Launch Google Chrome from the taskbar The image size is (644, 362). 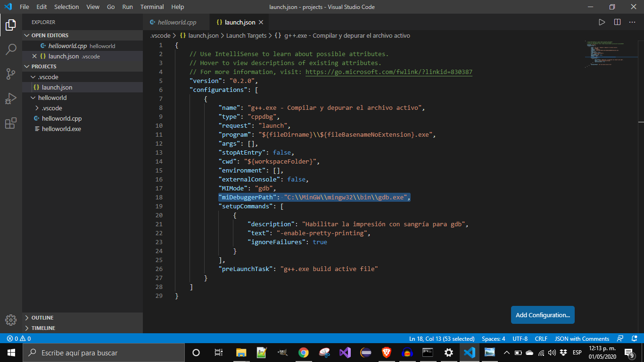pos(303,352)
